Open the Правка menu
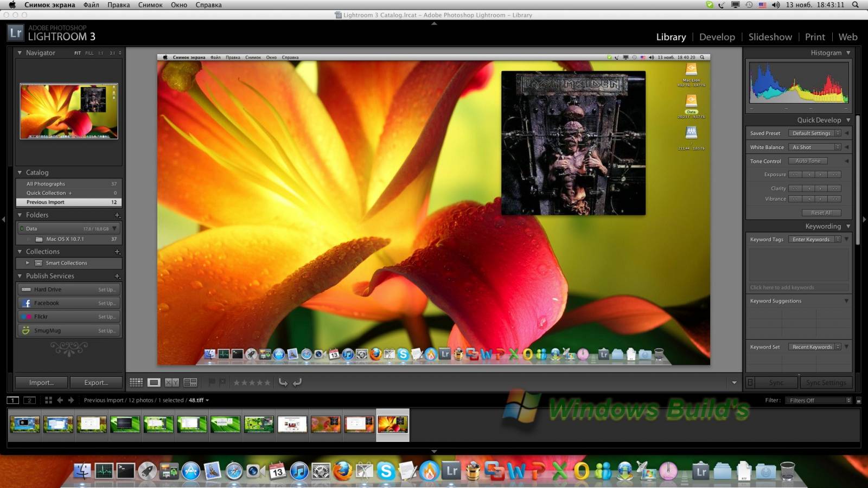 [x=118, y=5]
